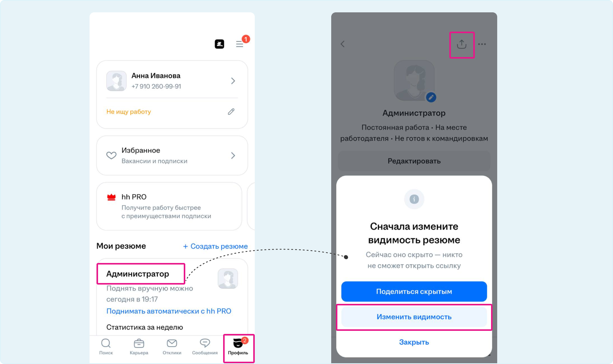Go back with the left arrow

(342, 44)
